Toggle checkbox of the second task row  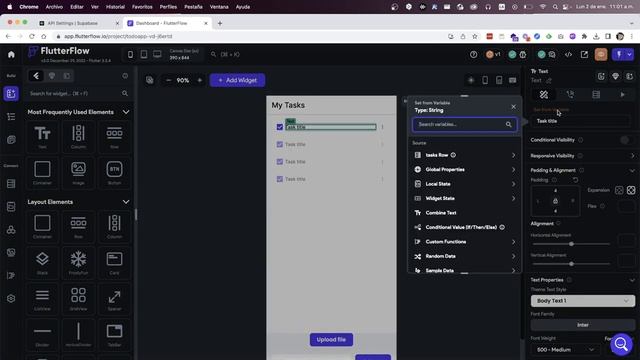[280, 144]
